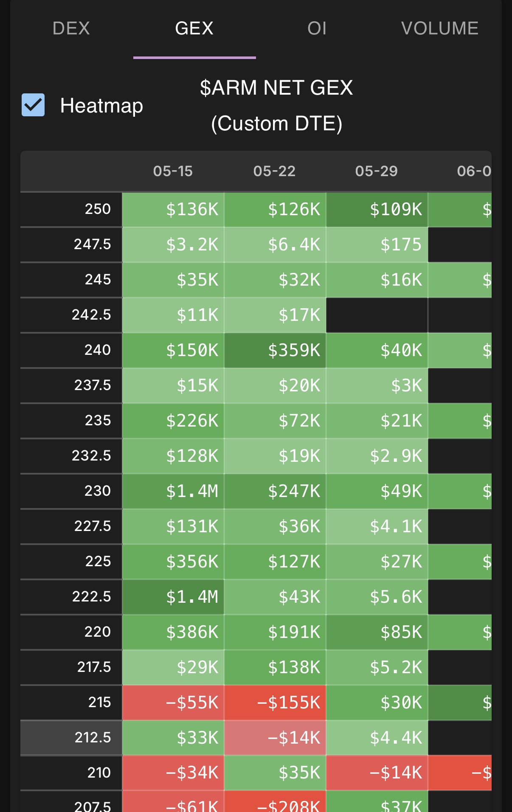This screenshot has height=812, width=512.
Task: Click the $109K cell under 05-29
Action: [x=377, y=209]
